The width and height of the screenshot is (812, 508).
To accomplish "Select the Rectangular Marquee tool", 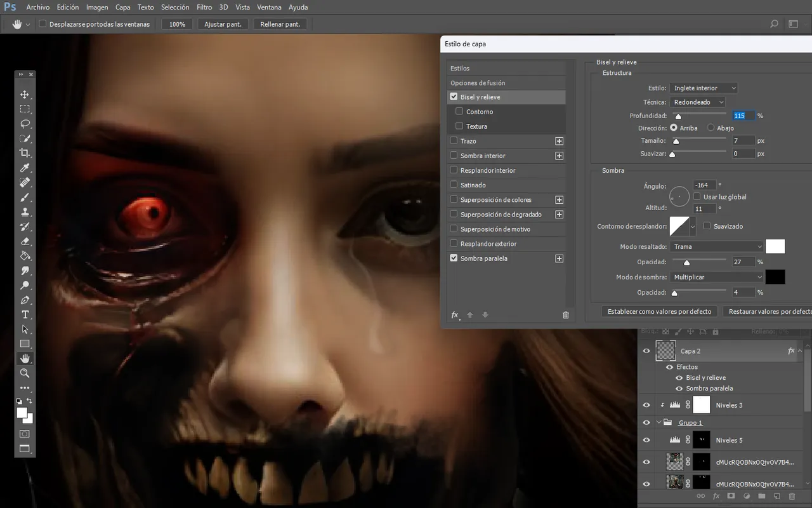I will point(25,109).
